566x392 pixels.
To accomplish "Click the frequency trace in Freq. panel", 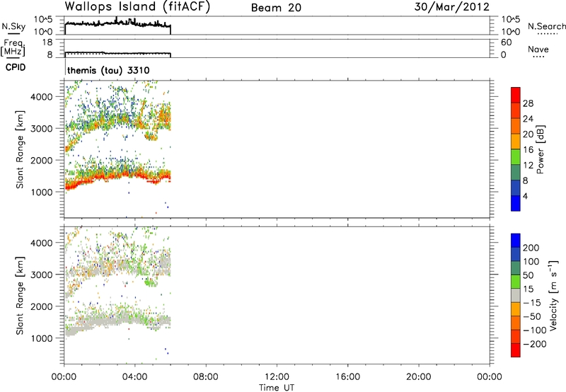I will pos(117,53).
